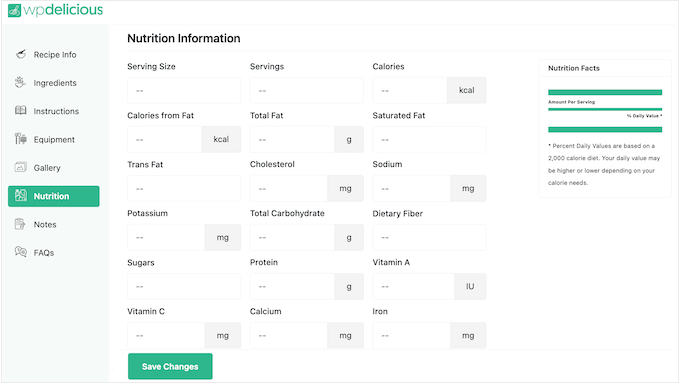Click the Vitamin C input field
This screenshot has width=680, height=384.
pyautogui.click(x=166, y=335)
